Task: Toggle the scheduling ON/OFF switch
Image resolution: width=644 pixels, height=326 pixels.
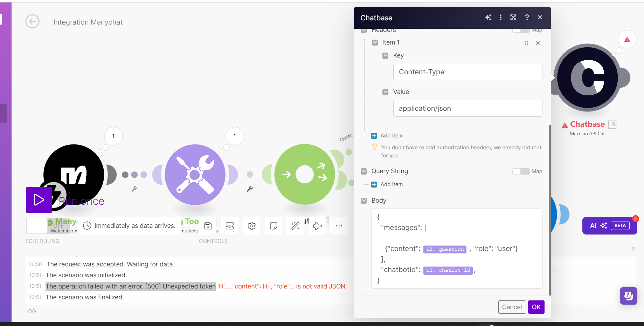Action: click(48, 226)
